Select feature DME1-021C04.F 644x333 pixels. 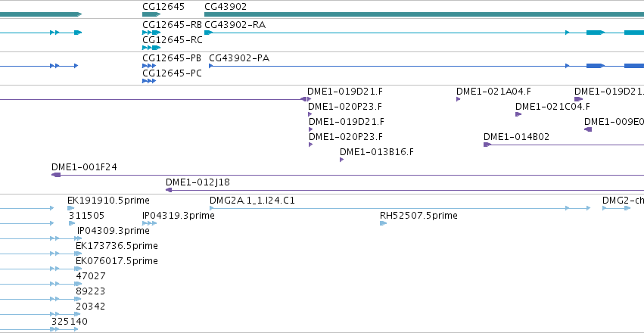[x=552, y=107]
